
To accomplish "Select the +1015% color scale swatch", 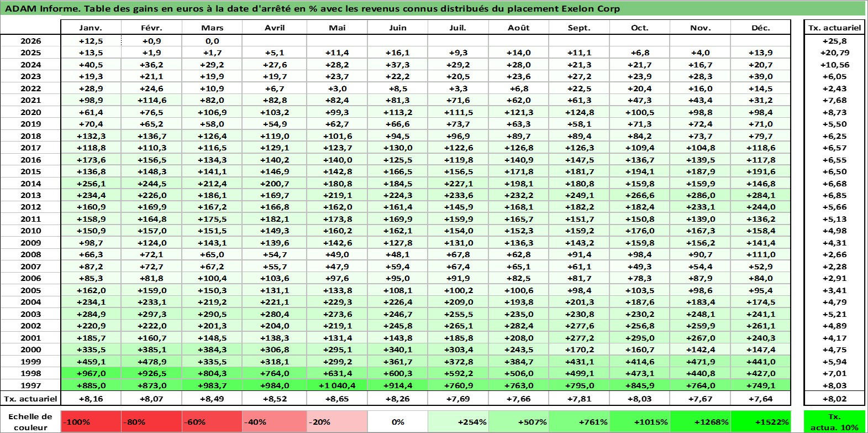I will pos(640,421).
